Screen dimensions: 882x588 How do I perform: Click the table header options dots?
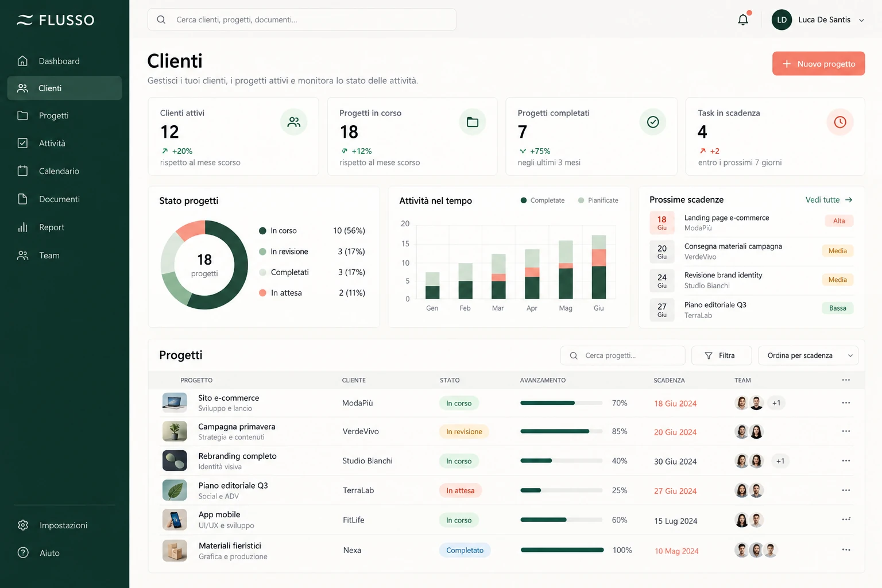point(846,380)
